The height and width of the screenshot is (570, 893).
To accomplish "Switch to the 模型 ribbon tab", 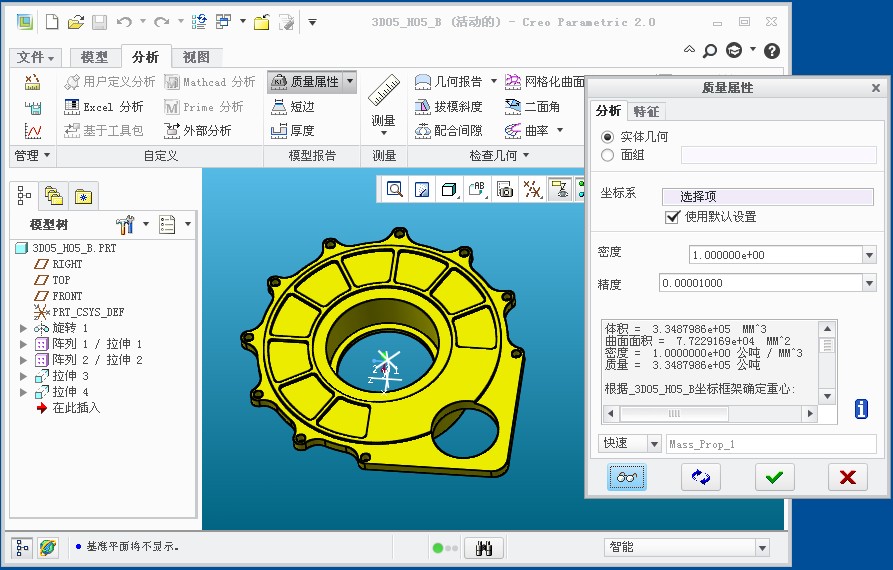I will tap(94, 58).
